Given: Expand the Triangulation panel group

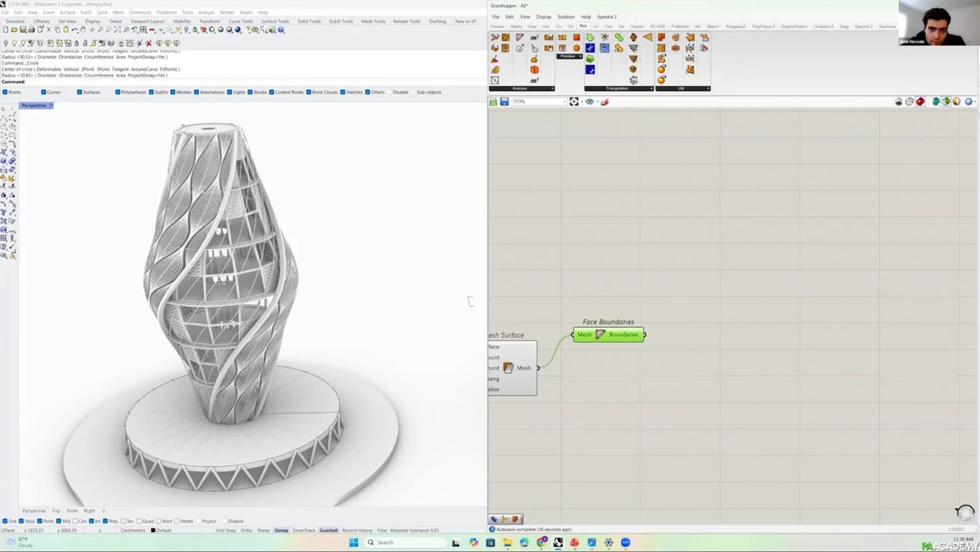Looking at the screenshot, I should [650, 88].
